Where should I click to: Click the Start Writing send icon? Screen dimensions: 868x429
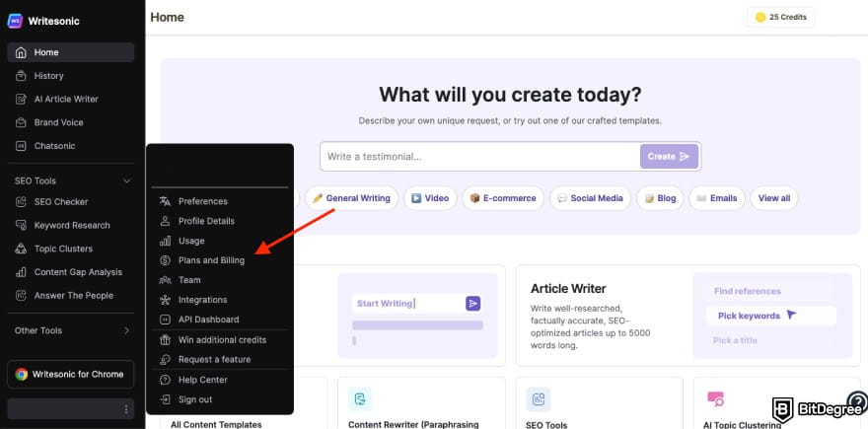coord(472,304)
